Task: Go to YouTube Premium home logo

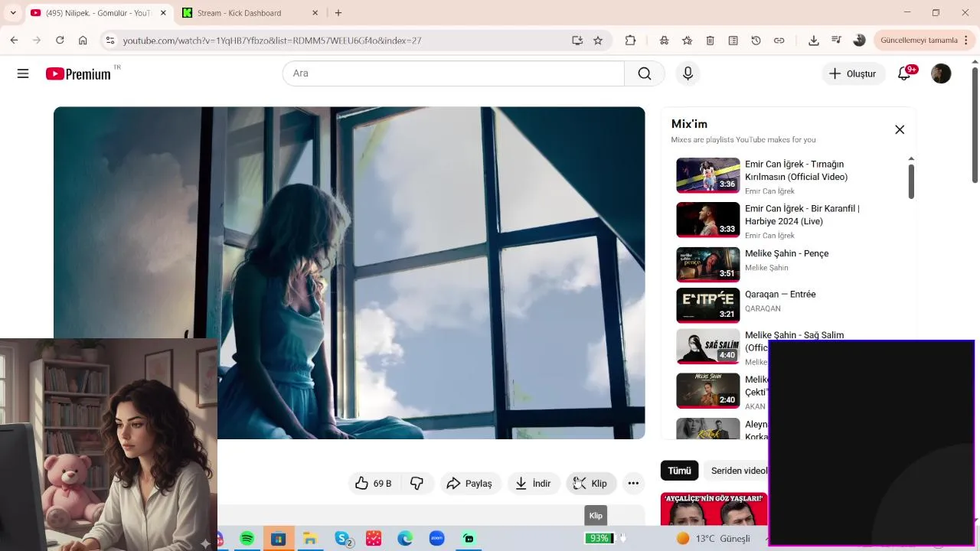Action: pyautogui.click(x=78, y=73)
